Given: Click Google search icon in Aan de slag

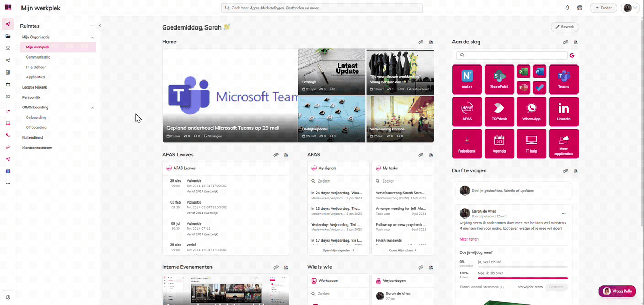Looking at the screenshot, I should (x=572, y=55).
